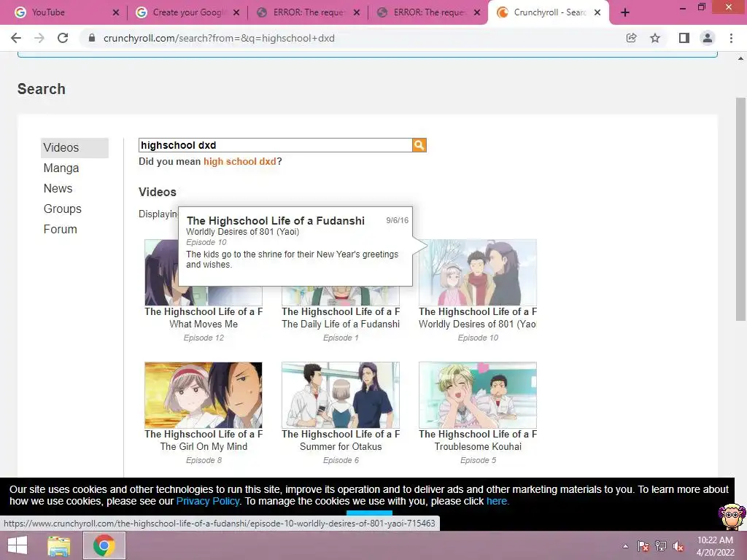Show hidden tray icons arrow
747x560 pixels.
coord(625,546)
